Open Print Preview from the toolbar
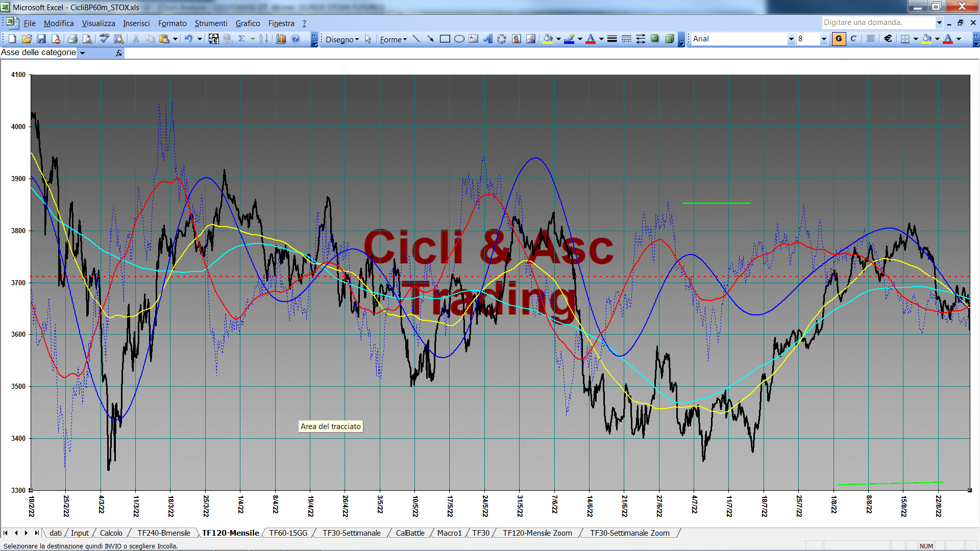The width and height of the screenshot is (980, 551). [87, 39]
